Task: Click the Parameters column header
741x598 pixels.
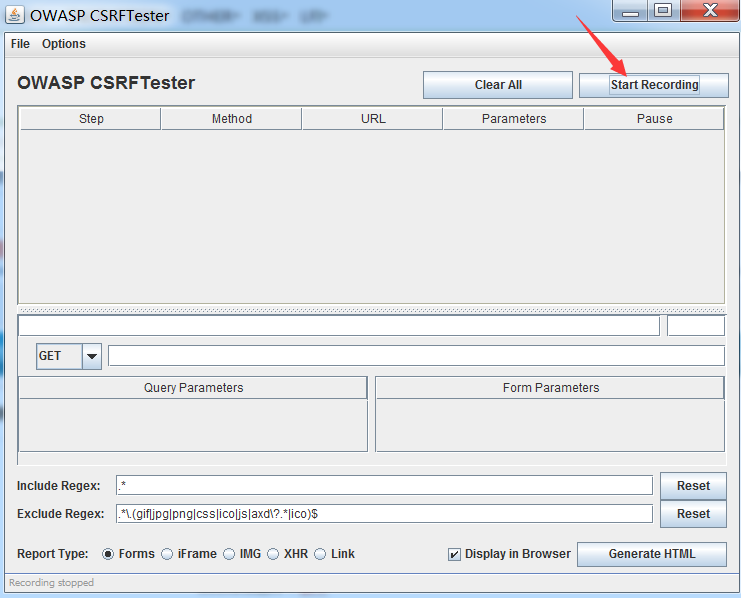Action: click(x=514, y=119)
